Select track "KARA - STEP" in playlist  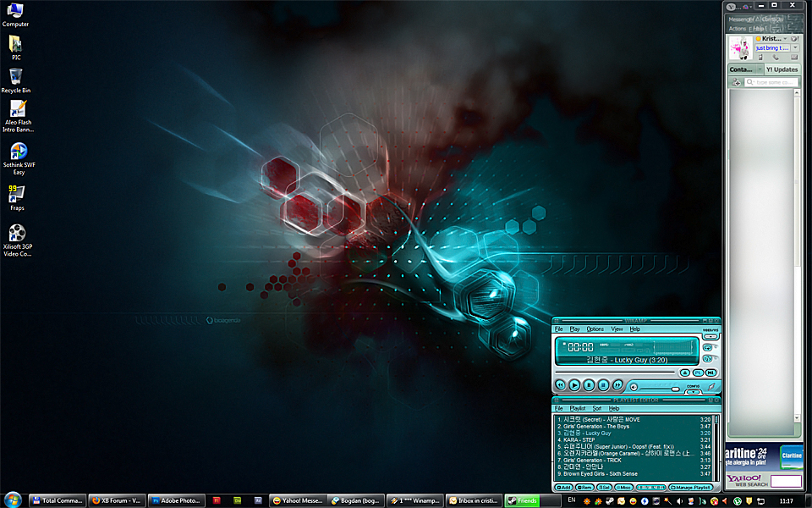coord(634,439)
